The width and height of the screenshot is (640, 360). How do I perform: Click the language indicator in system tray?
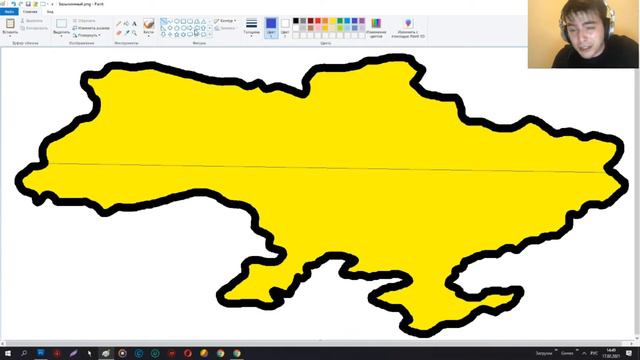click(x=594, y=353)
